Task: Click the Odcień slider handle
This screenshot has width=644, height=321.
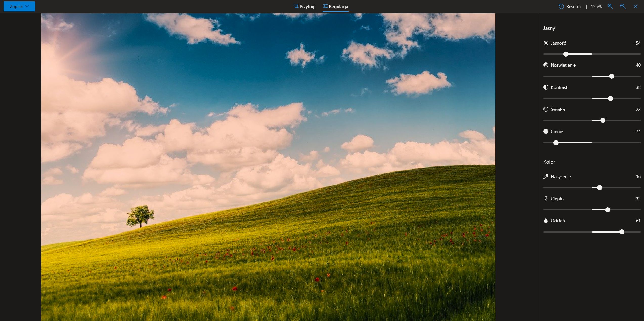Action: 622,232
